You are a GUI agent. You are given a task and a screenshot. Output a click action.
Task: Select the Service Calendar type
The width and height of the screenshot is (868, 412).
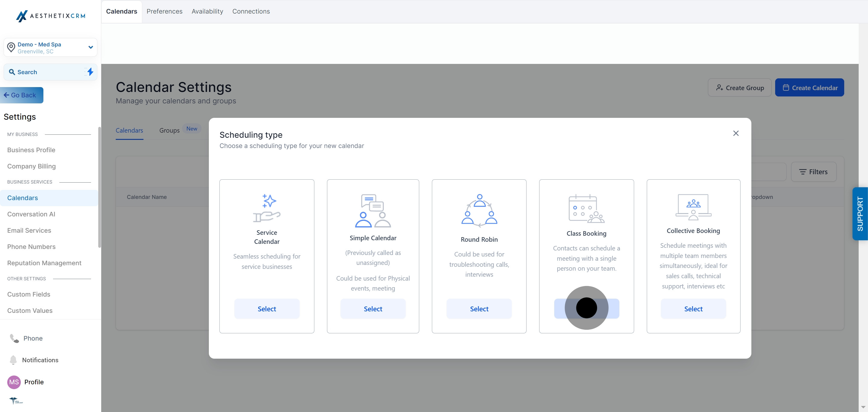(266, 309)
